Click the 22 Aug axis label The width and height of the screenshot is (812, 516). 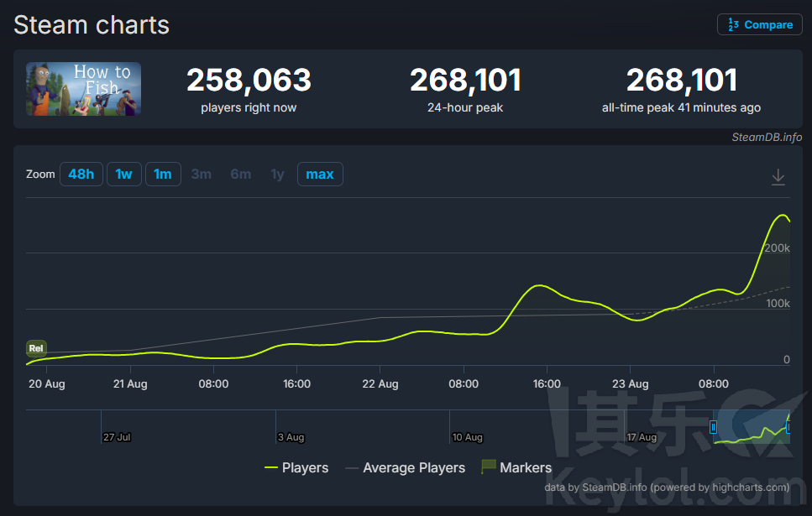point(380,384)
